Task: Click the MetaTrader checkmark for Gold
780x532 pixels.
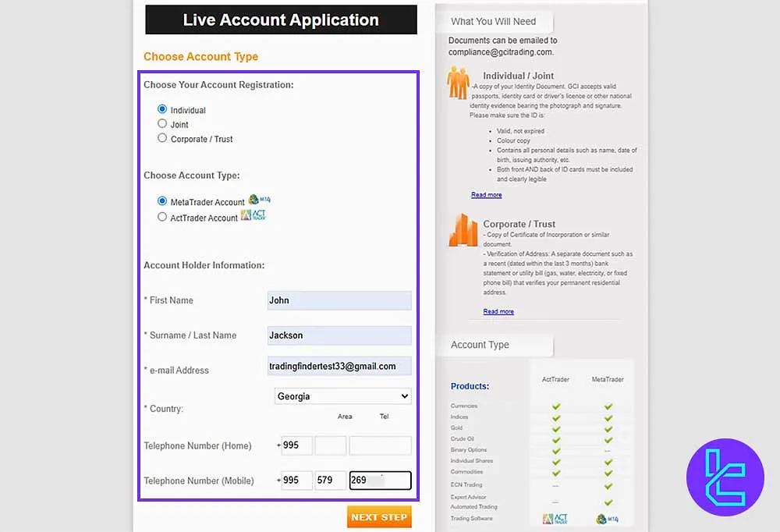Action: 608,428
